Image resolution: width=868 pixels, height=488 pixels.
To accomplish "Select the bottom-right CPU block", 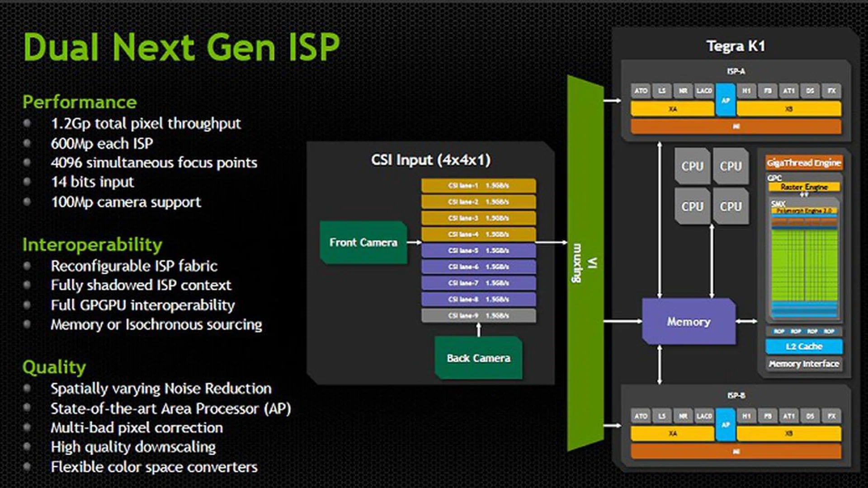I will click(x=731, y=206).
